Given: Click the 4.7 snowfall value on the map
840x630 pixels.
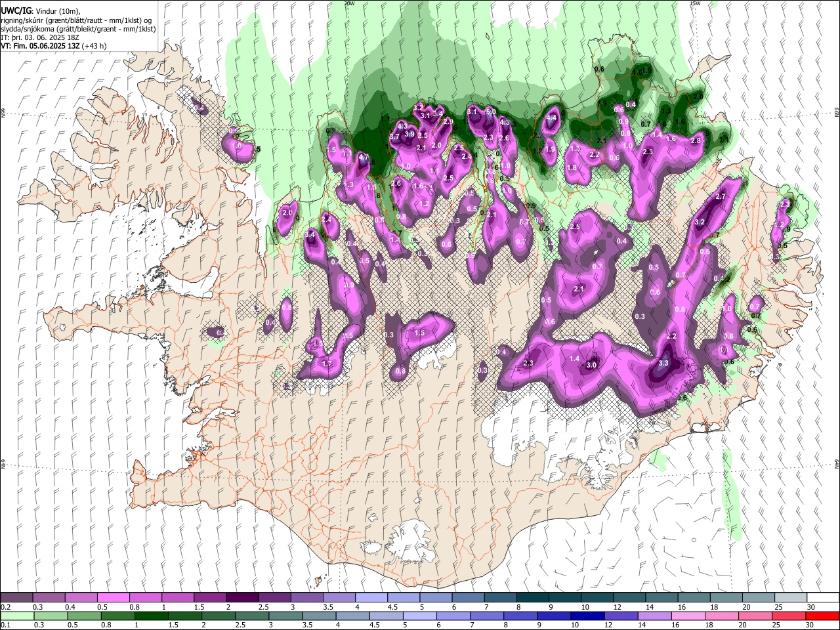Looking at the screenshot, I should 363,157.
